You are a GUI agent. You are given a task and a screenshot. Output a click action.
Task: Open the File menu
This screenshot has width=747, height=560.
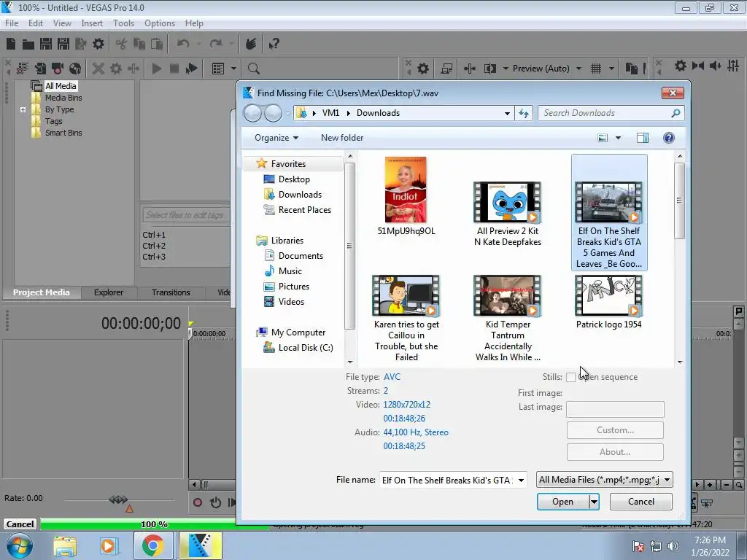[12, 23]
